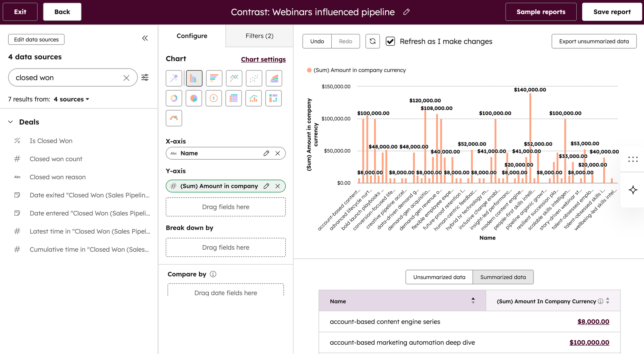Screen dimensions: 644x354
Task: Collapse the Deals field group
Action: tap(11, 122)
